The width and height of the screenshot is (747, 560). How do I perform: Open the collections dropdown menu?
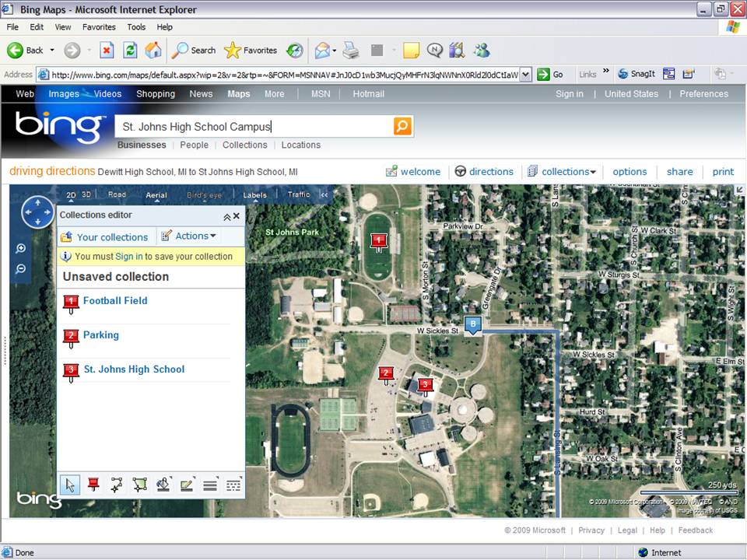562,171
